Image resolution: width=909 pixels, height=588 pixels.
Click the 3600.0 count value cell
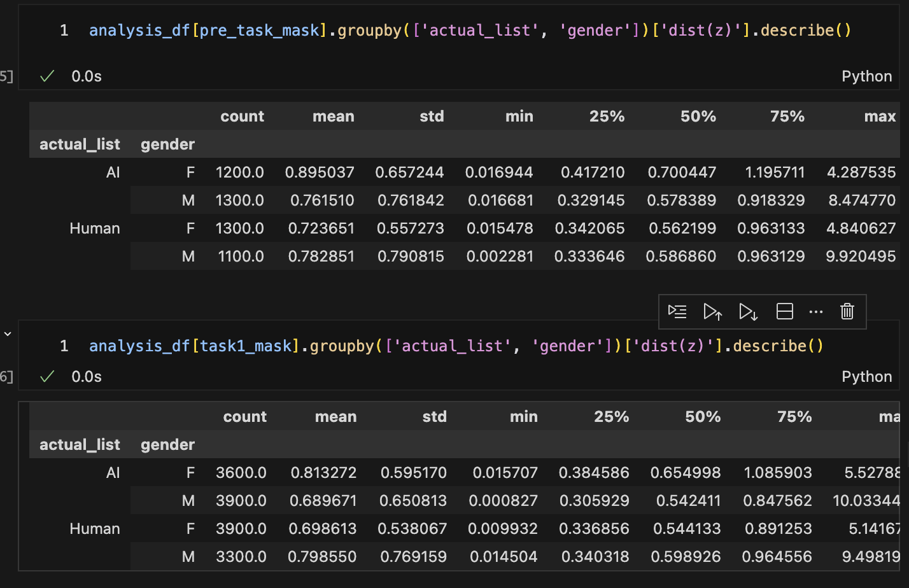click(x=241, y=473)
